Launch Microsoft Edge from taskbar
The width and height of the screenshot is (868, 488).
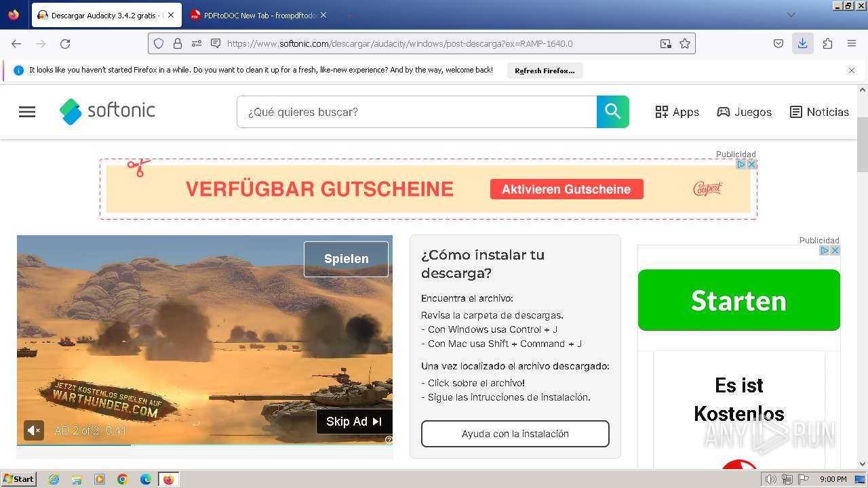point(146,479)
